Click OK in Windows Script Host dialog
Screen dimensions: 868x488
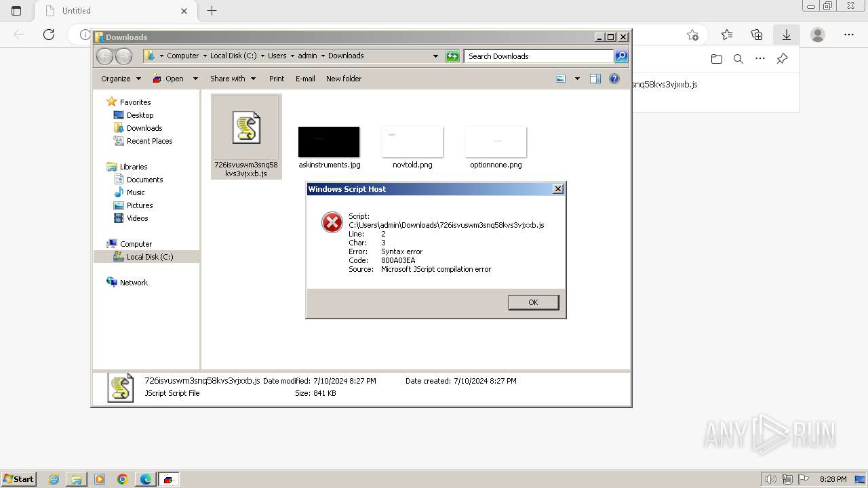534,302
